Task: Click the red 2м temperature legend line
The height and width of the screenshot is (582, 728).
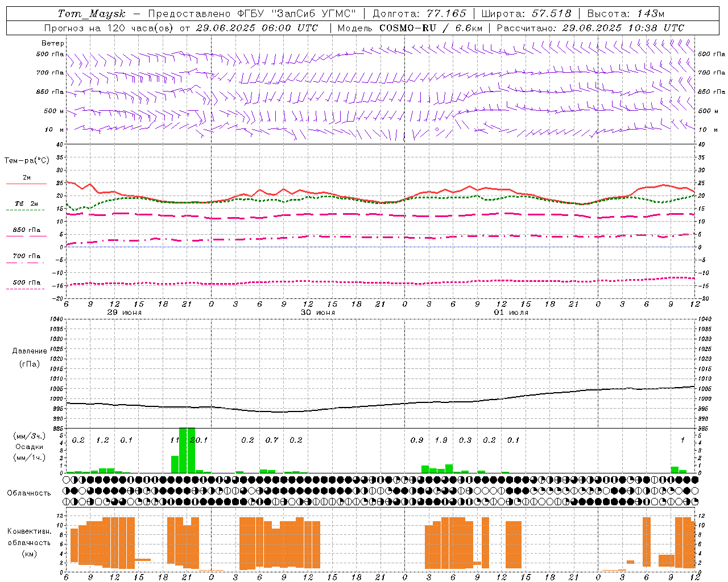Action: 26,184
